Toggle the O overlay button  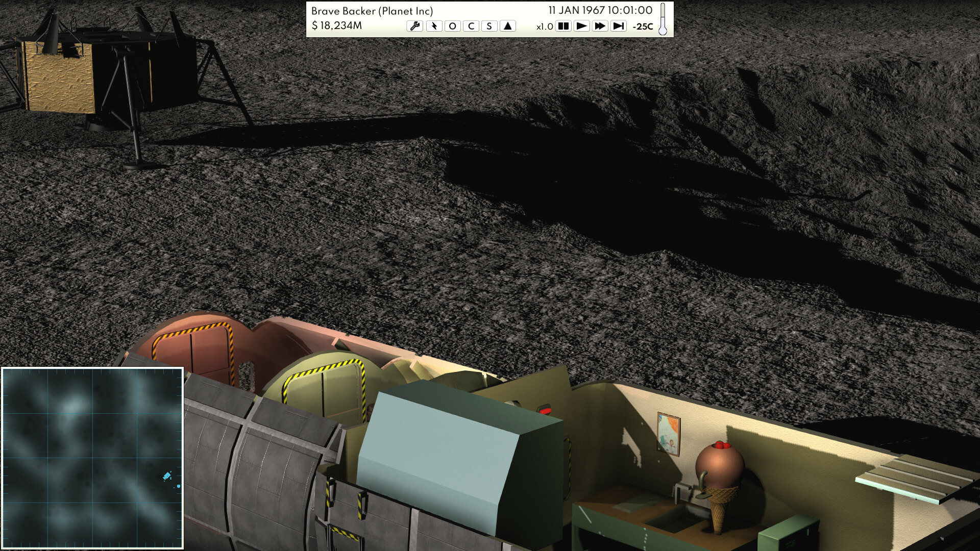pyautogui.click(x=452, y=26)
